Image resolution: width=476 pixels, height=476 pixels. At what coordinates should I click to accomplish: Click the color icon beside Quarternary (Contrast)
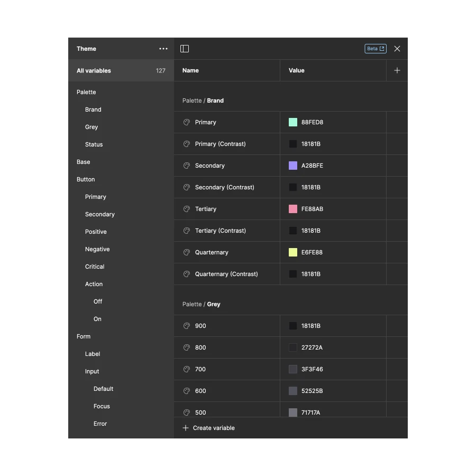(187, 274)
